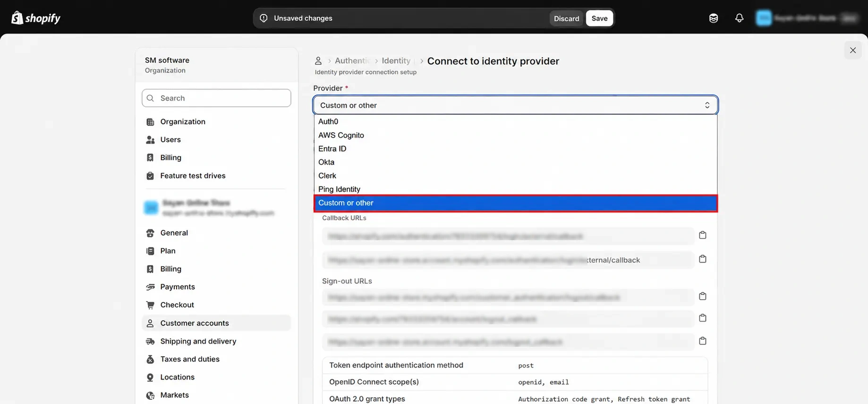This screenshot has height=404, width=868.
Task: Save the unsaved changes
Action: (599, 18)
